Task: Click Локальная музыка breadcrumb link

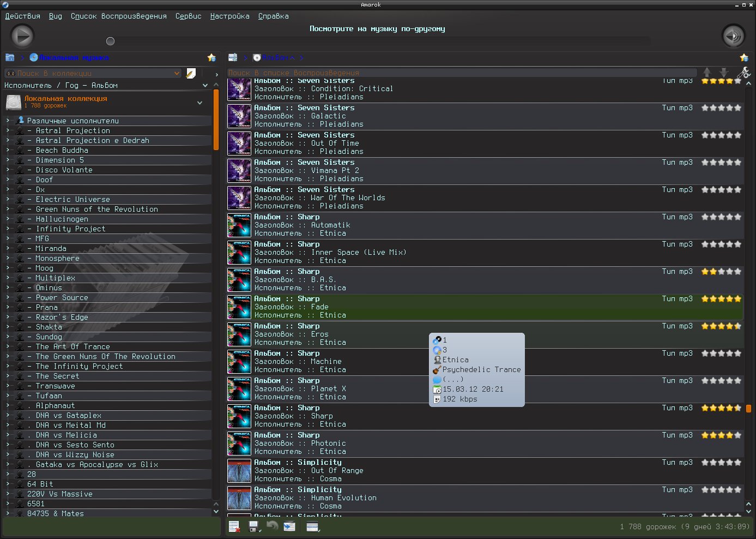Action: 74,57
